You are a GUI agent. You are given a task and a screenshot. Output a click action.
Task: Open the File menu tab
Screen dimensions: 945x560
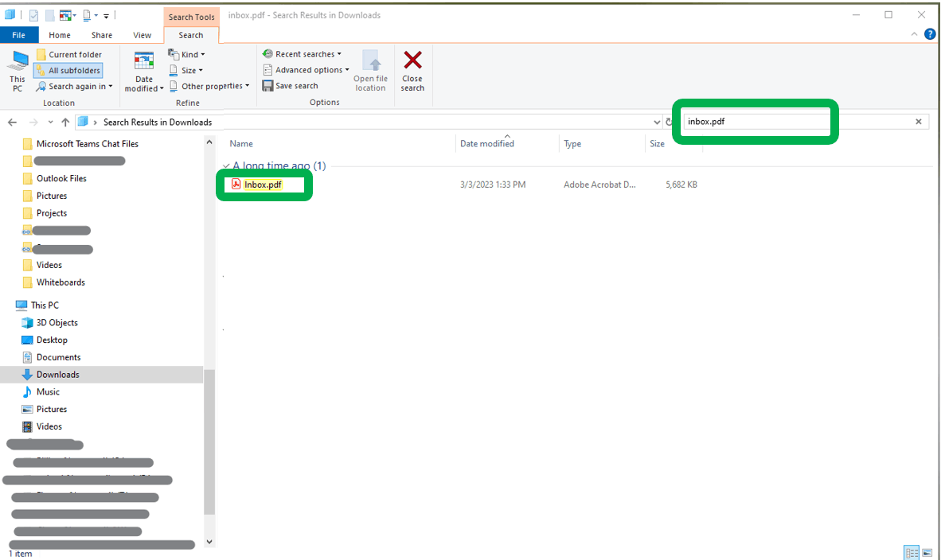tap(18, 35)
